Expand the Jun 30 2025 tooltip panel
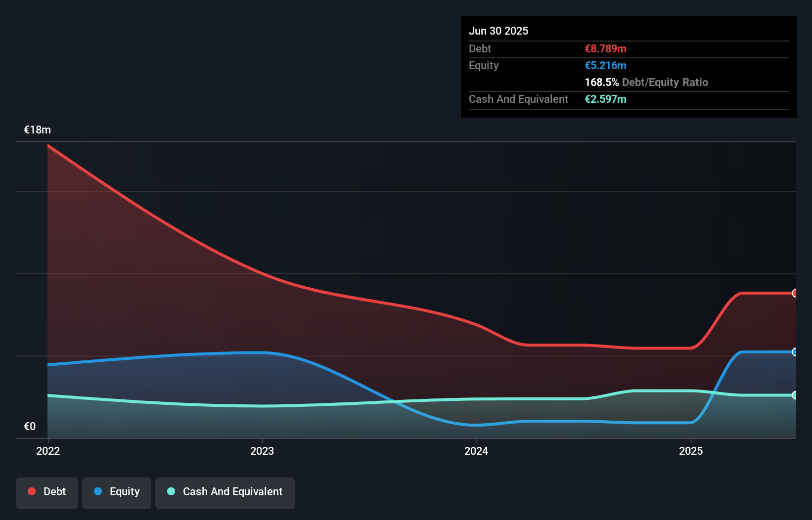 [498, 31]
